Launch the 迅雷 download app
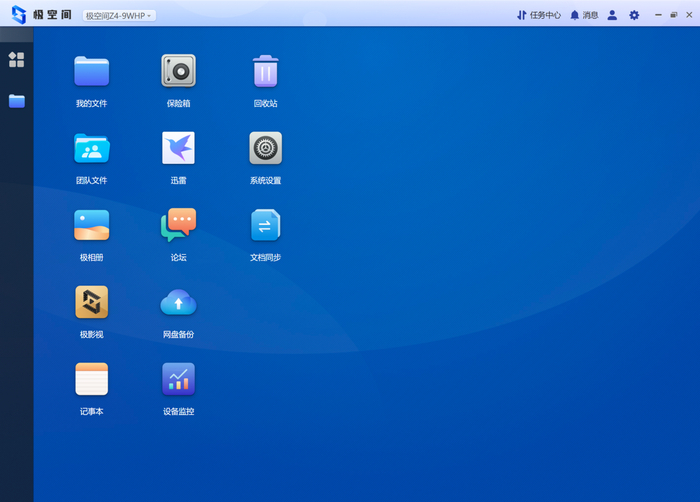The height and width of the screenshot is (502, 700). click(x=178, y=149)
